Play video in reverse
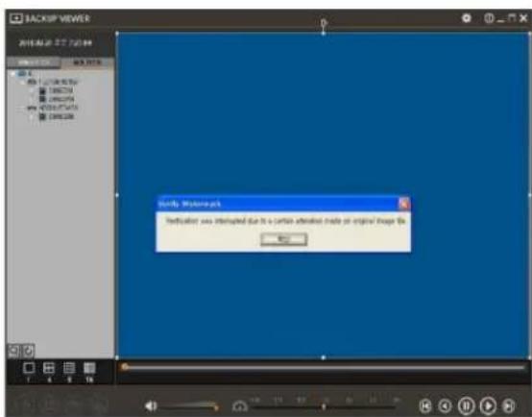The width and height of the screenshot is (532, 417). point(446,405)
